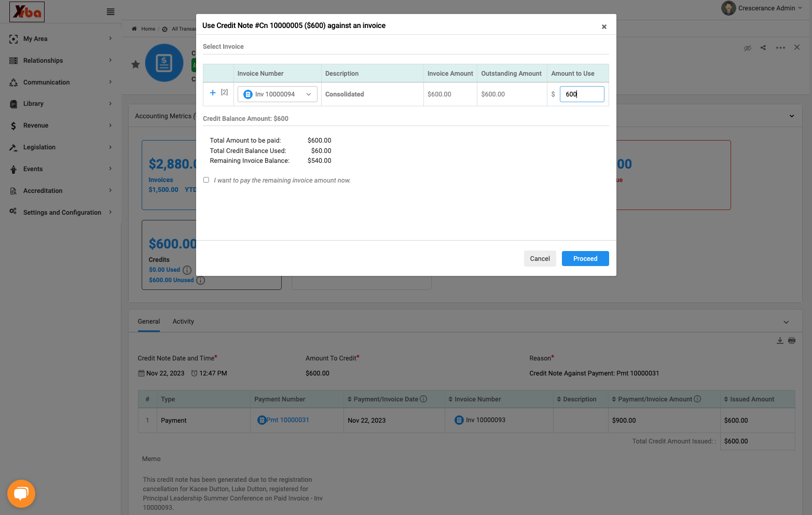Viewport: 812px width, 515px height.
Task: Toggle the crossed-eye visibility icon
Action: pyautogui.click(x=748, y=48)
